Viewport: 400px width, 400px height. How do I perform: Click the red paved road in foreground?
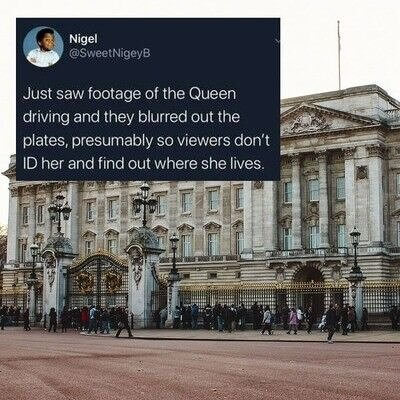(200, 370)
